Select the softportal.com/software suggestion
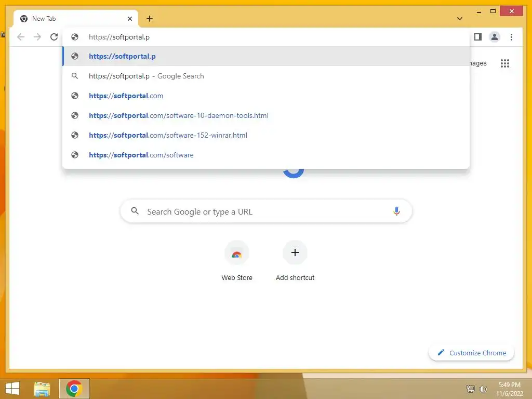 [x=267, y=155]
